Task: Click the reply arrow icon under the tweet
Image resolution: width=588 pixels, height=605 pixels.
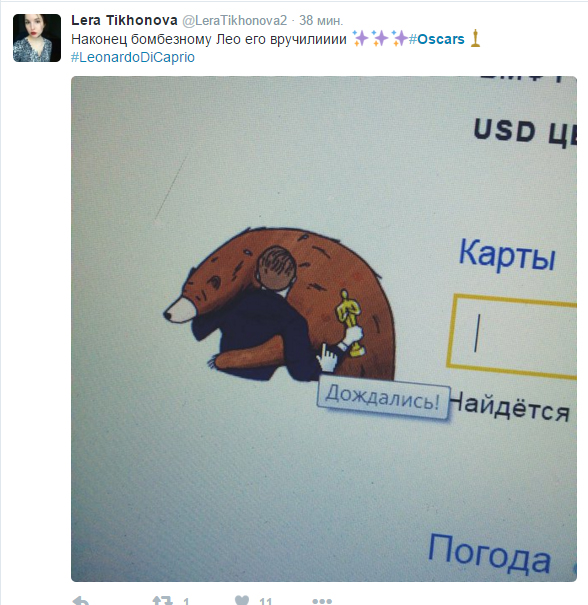Action: [x=81, y=600]
